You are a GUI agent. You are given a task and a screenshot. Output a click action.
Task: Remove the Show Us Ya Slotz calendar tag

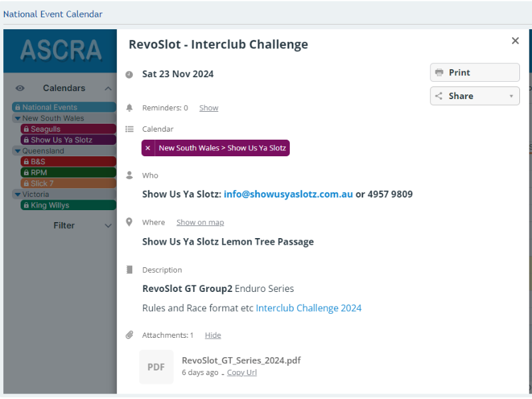point(148,148)
